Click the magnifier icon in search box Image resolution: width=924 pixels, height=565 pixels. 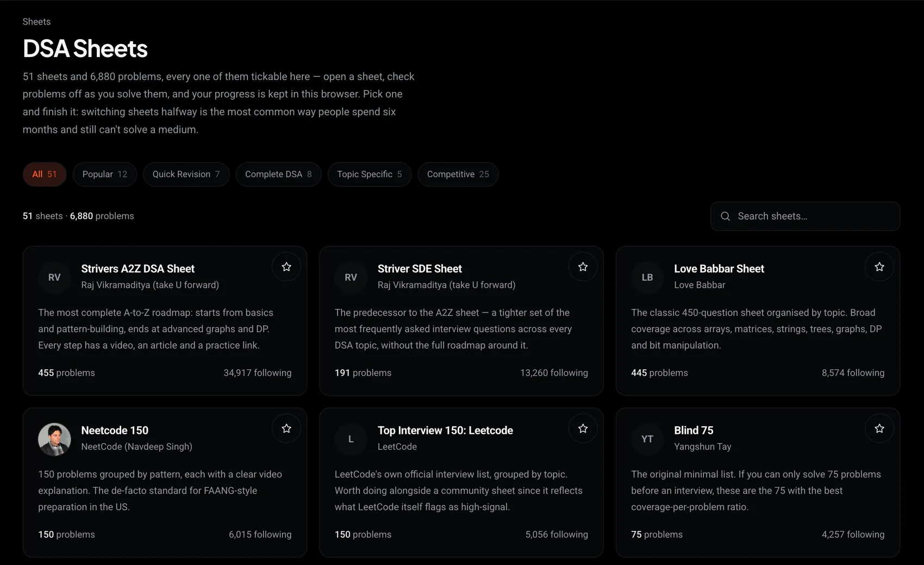(725, 216)
